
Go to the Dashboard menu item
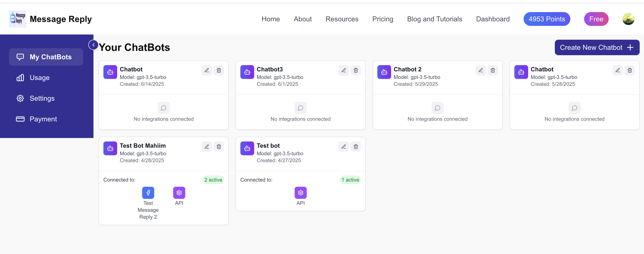pyautogui.click(x=493, y=19)
